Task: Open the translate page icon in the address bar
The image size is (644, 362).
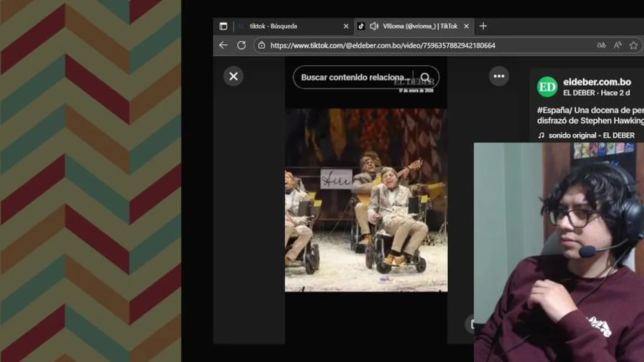Action: [x=601, y=45]
